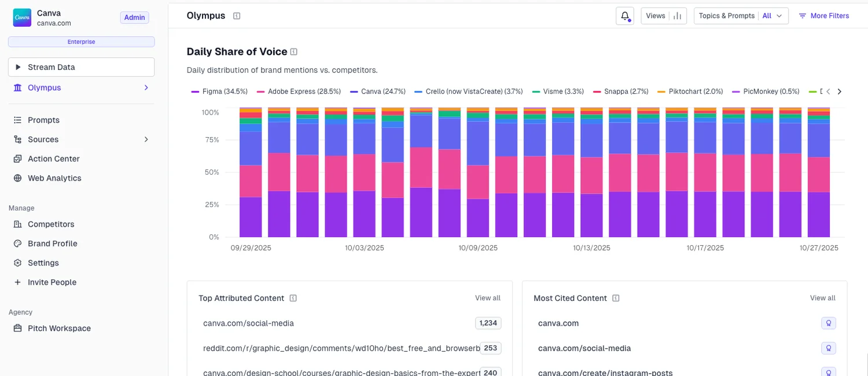Image resolution: width=868 pixels, height=376 pixels.
Task: Click the Invite People plus icon
Action: tap(18, 282)
